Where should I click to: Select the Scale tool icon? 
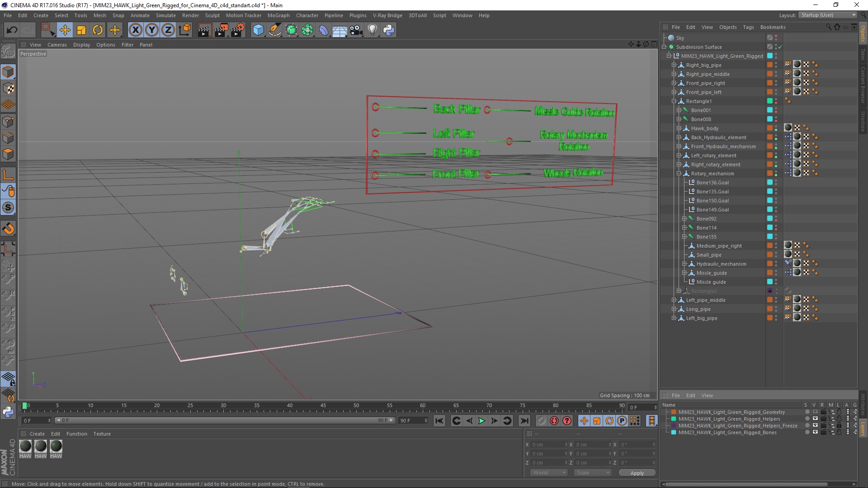pyautogui.click(x=81, y=30)
